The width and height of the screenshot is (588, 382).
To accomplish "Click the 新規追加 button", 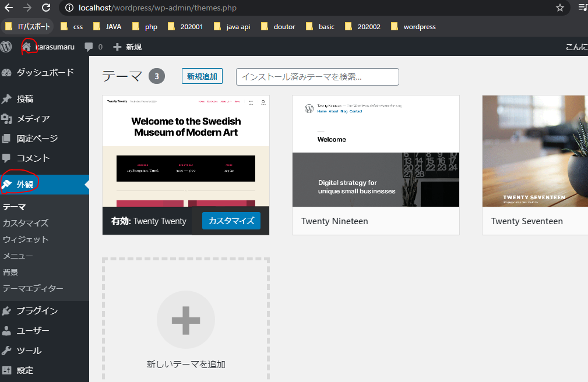I will click(x=202, y=76).
